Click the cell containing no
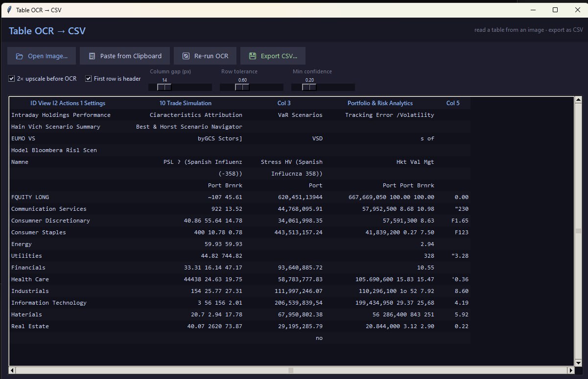The width and height of the screenshot is (588, 379). pos(319,338)
